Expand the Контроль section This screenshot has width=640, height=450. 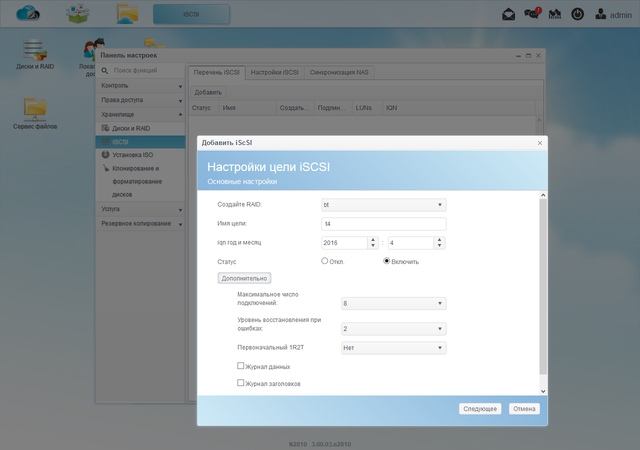pyautogui.click(x=140, y=86)
